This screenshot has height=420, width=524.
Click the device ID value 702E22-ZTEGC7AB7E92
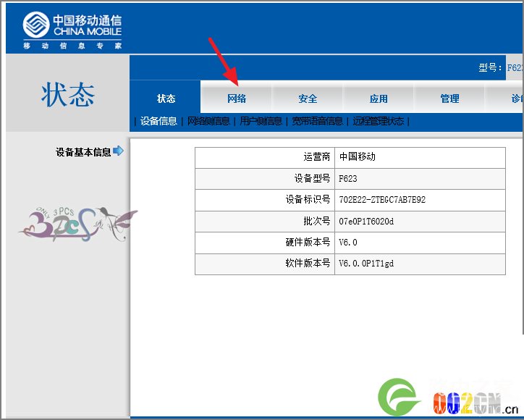382,200
